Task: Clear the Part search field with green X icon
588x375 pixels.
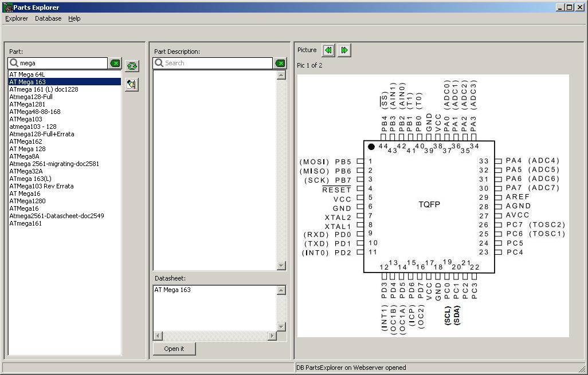Action: (x=116, y=64)
